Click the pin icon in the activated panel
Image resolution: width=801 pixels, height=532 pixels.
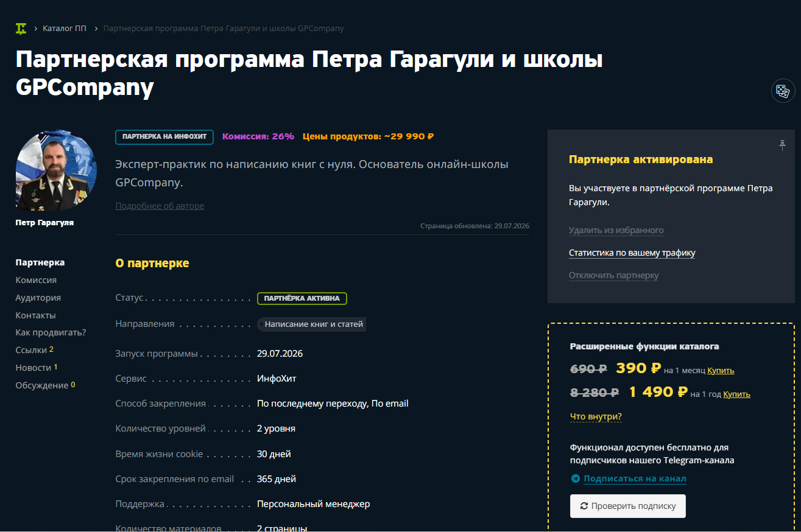(x=782, y=145)
